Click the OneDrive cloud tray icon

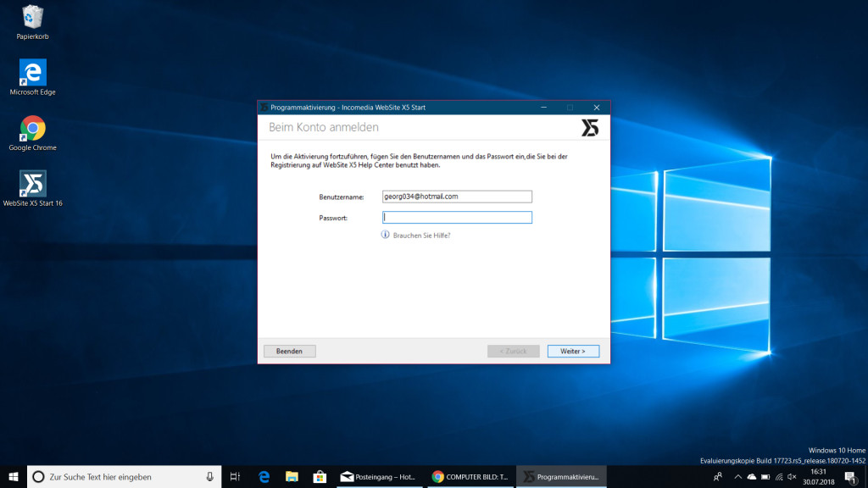(x=752, y=476)
